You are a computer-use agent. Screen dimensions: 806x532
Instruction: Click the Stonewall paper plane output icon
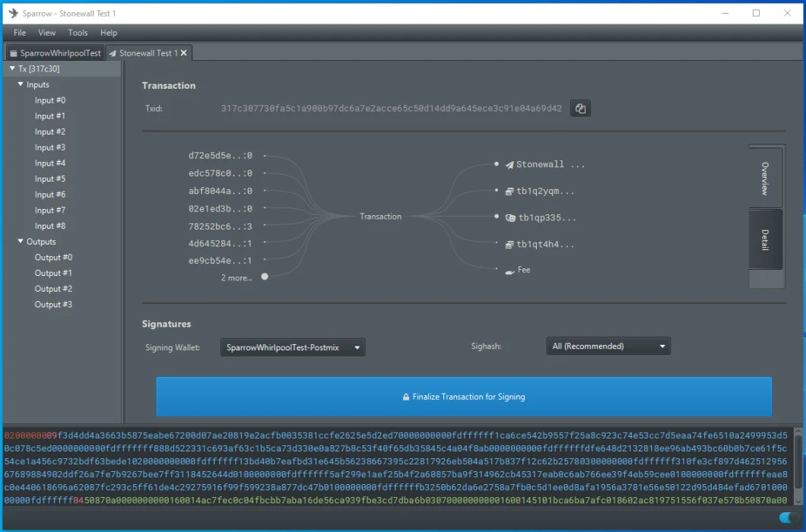click(509, 165)
